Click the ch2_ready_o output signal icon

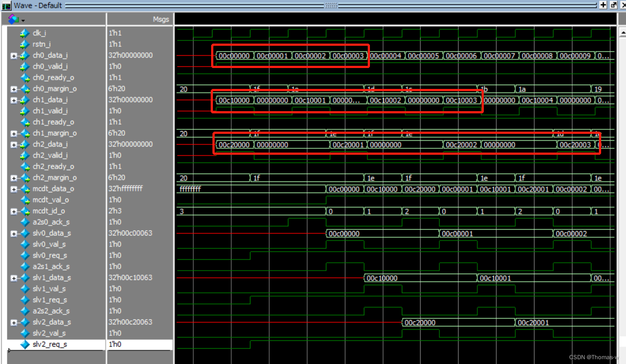[25, 167]
